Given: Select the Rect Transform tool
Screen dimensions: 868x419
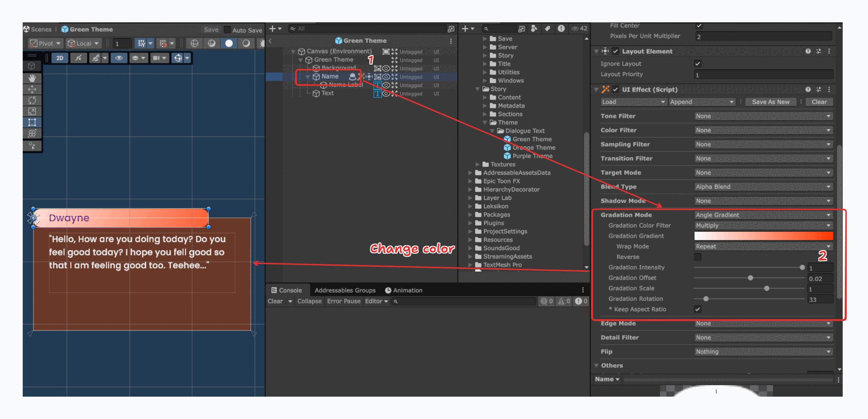Looking at the screenshot, I should [32, 122].
